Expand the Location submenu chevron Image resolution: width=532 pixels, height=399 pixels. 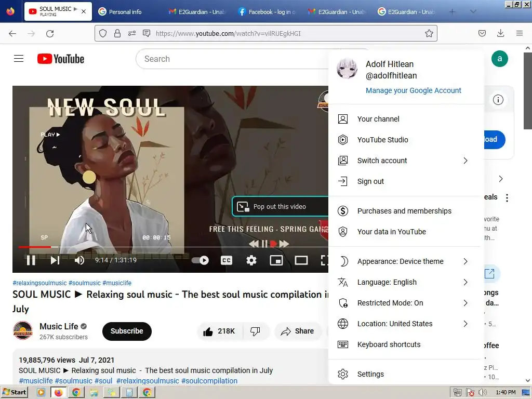click(x=465, y=324)
